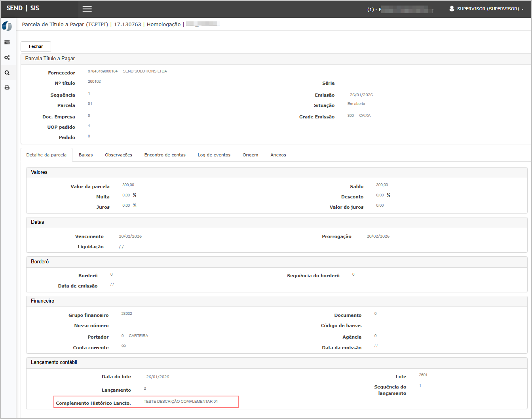Switch to the Baixas tab
Viewport: 532px width, 419px height.
coord(85,155)
